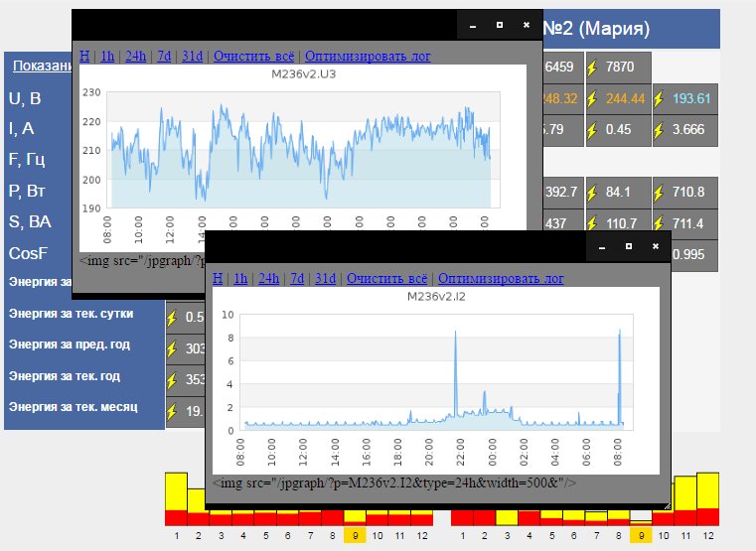Screen dimensions: 756x551
Task: Click the lightning icon beside 710.8
Action: pyautogui.click(x=660, y=192)
